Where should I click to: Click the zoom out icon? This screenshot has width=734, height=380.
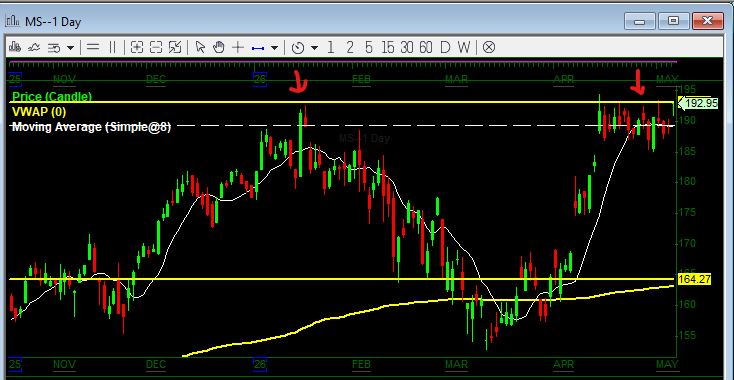click(155, 47)
